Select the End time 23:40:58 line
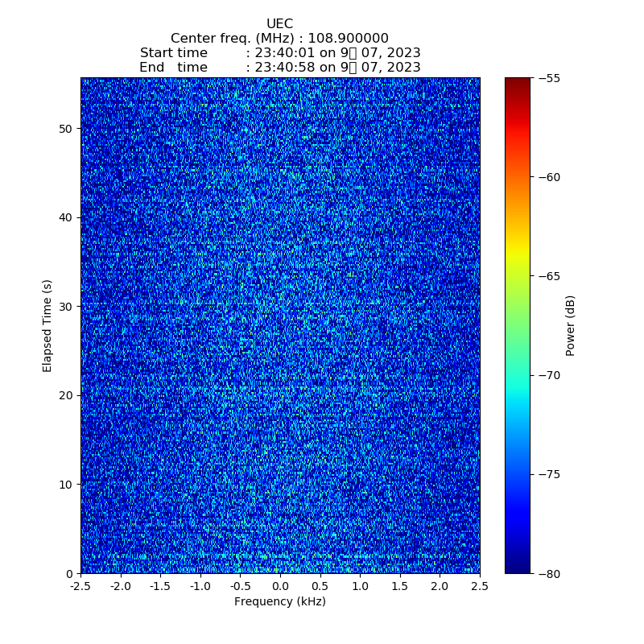 click(x=279, y=68)
